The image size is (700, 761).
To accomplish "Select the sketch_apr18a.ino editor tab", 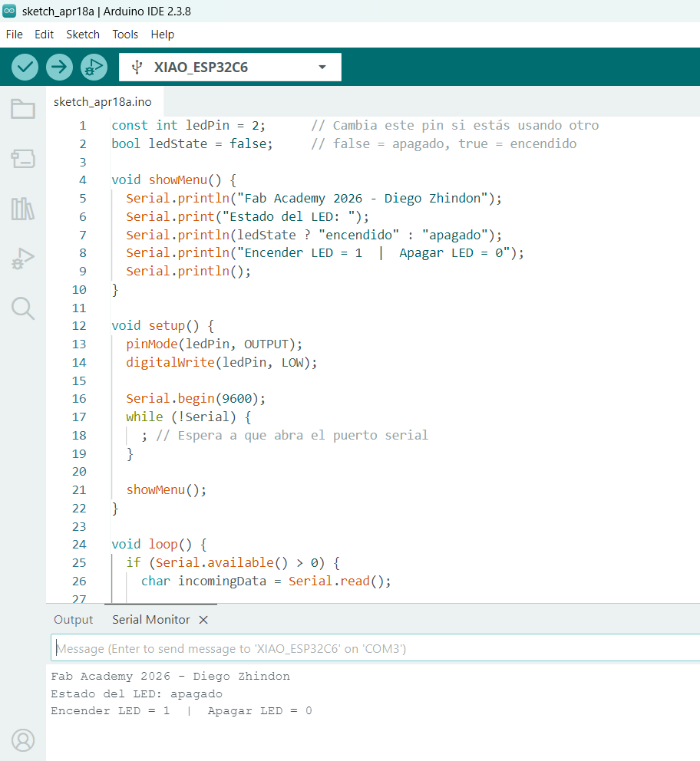I will click(104, 100).
